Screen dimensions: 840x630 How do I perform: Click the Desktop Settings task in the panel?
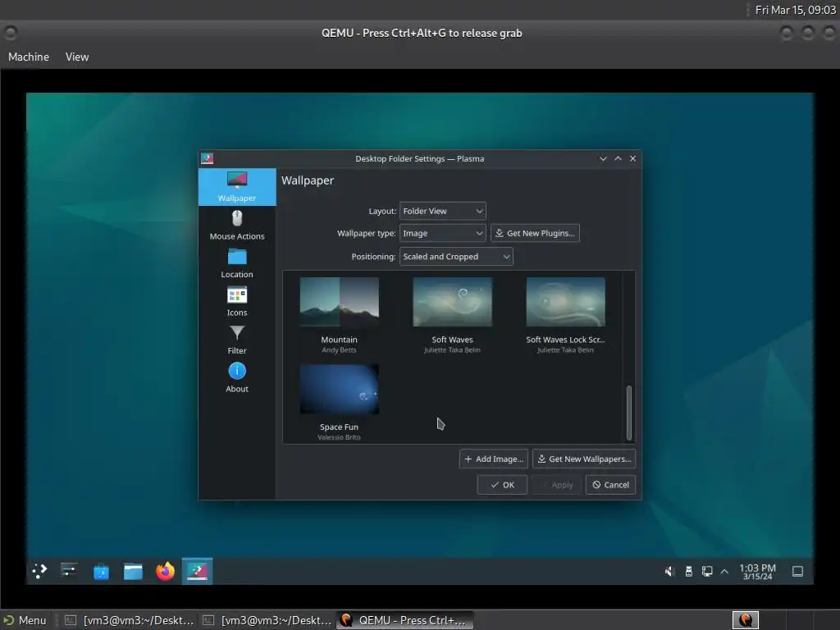[197, 571]
